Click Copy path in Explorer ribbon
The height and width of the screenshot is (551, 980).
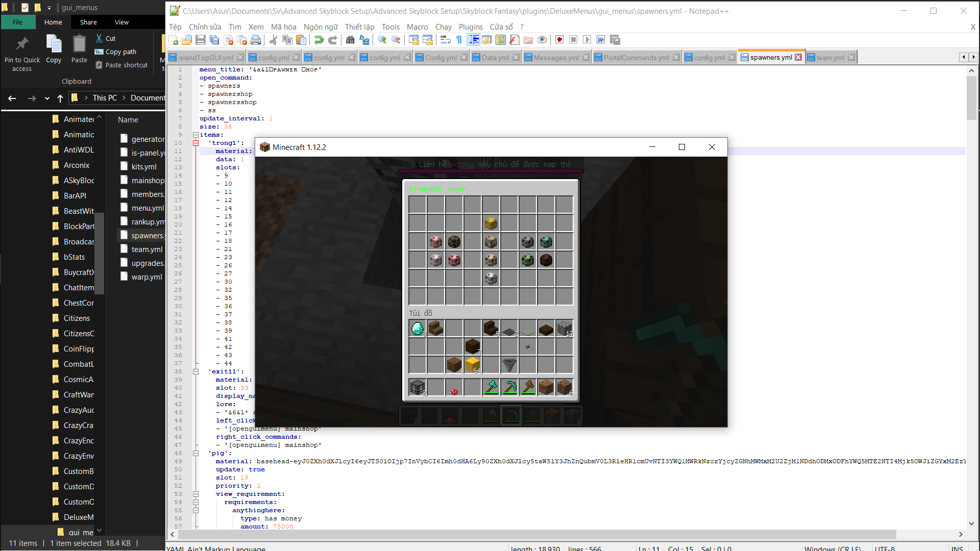pyautogui.click(x=120, y=52)
